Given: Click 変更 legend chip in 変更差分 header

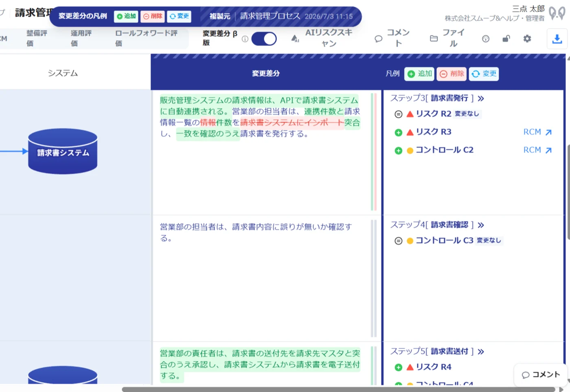Looking at the screenshot, I should tap(484, 74).
